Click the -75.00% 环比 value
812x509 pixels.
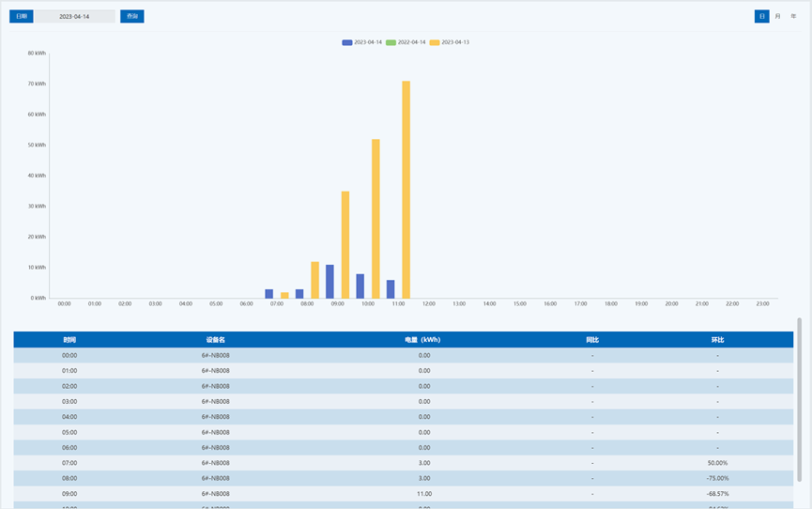point(717,478)
